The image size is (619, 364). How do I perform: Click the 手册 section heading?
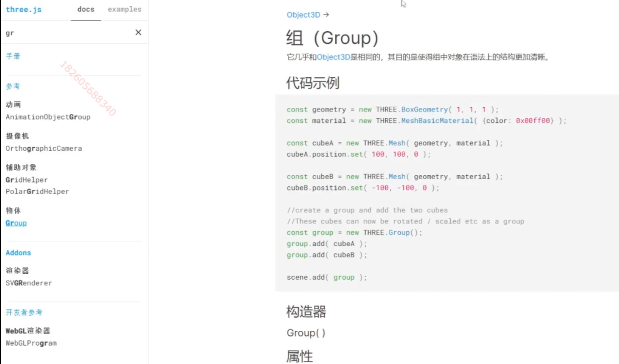tap(13, 56)
